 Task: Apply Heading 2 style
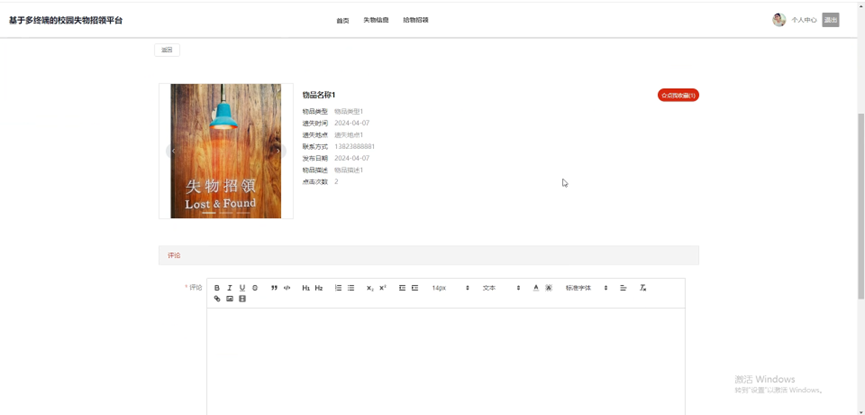pos(319,288)
